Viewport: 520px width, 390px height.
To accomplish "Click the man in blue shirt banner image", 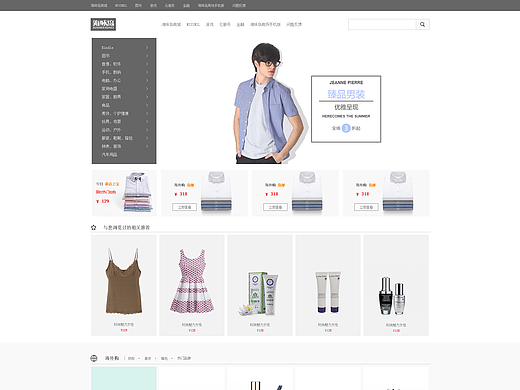I will pos(270,103).
